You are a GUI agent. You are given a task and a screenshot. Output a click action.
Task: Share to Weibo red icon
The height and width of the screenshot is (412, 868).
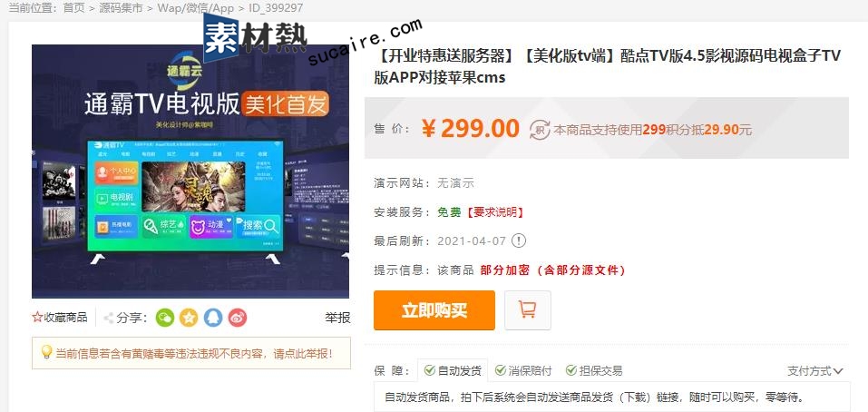pos(238,318)
